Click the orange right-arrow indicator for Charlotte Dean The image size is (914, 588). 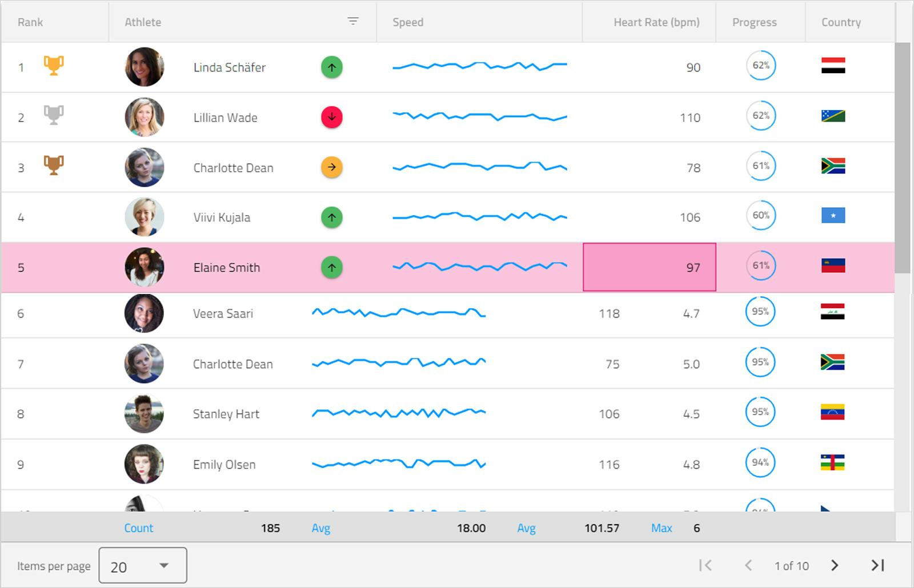pyautogui.click(x=331, y=167)
